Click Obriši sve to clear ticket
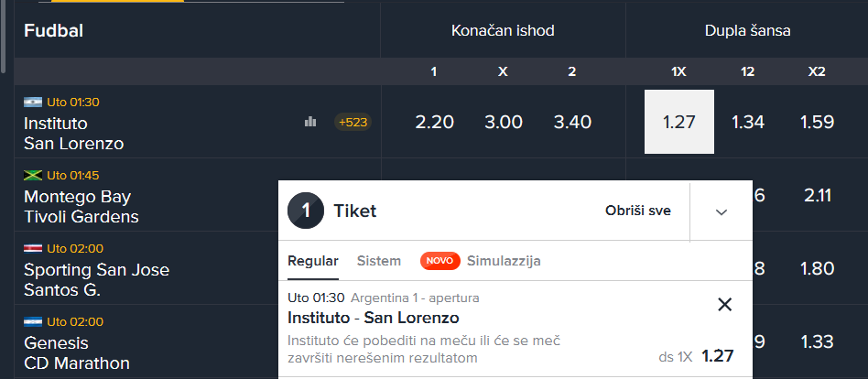 (x=637, y=211)
